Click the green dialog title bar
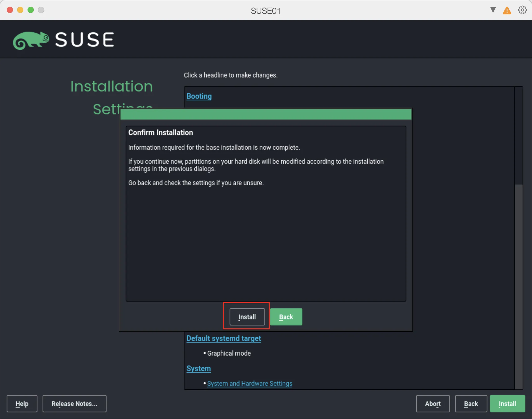 click(x=265, y=114)
